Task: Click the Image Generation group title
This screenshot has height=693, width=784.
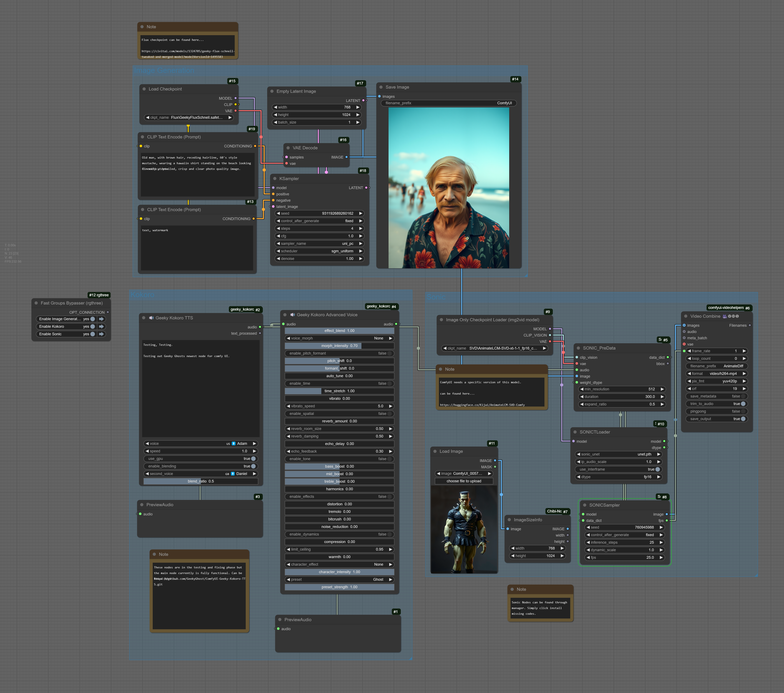Action: pyautogui.click(x=164, y=71)
